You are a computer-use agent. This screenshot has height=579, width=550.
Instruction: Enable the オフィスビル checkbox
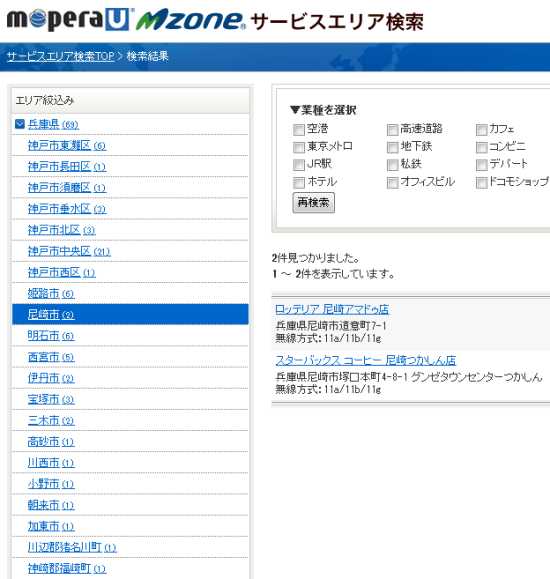tap(392, 182)
